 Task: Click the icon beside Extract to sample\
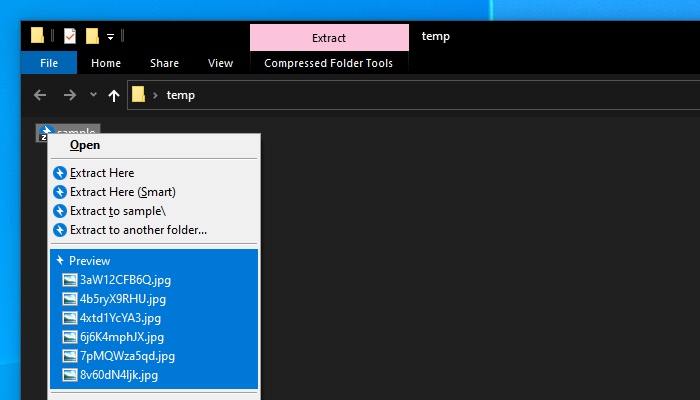(x=60, y=211)
